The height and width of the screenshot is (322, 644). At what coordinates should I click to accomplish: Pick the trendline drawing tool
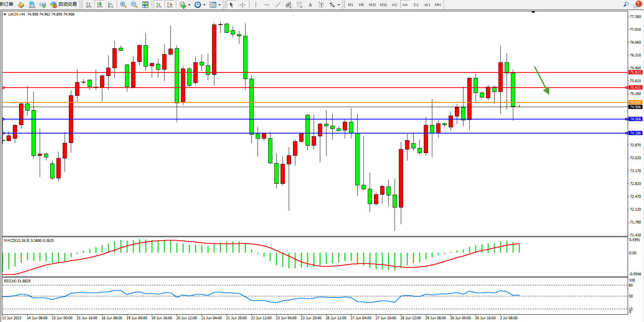(x=277, y=5)
